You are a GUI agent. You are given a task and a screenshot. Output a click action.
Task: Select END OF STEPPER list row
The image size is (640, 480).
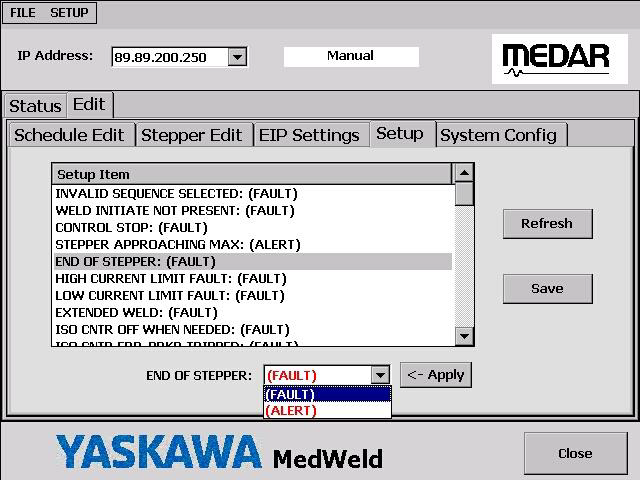[253, 262]
